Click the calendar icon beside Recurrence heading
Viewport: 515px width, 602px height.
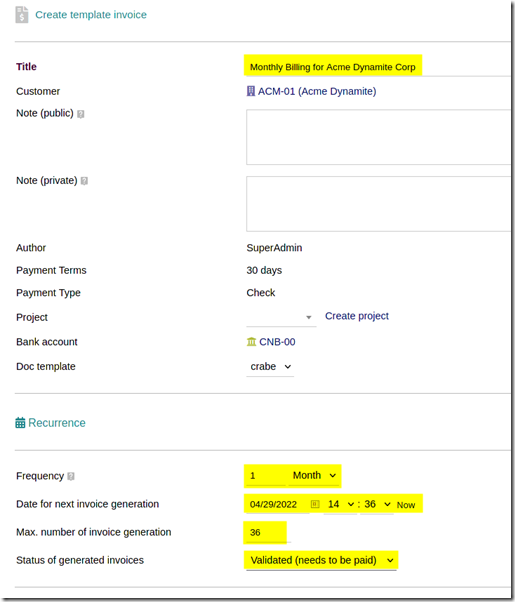pyautogui.click(x=20, y=423)
